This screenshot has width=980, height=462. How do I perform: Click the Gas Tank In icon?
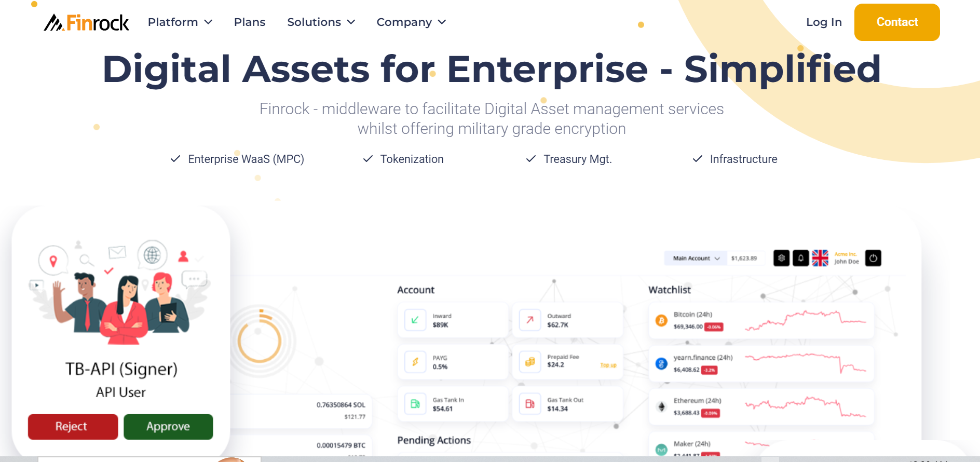pos(415,404)
